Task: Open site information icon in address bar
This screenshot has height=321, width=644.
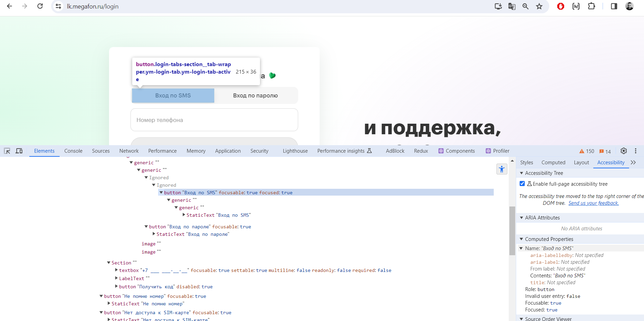Action: pyautogui.click(x=59, y=6)
